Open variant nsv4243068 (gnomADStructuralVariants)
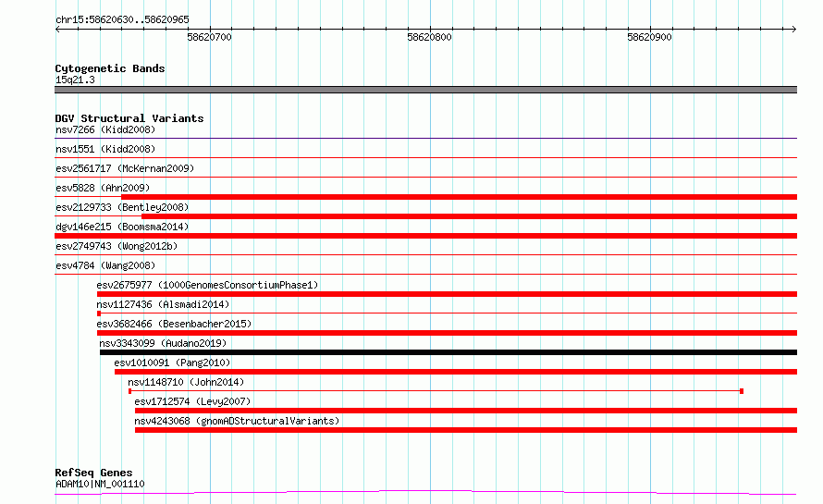Image resolution: width=823 pixels, height=504 pixels. click(237, 421)
